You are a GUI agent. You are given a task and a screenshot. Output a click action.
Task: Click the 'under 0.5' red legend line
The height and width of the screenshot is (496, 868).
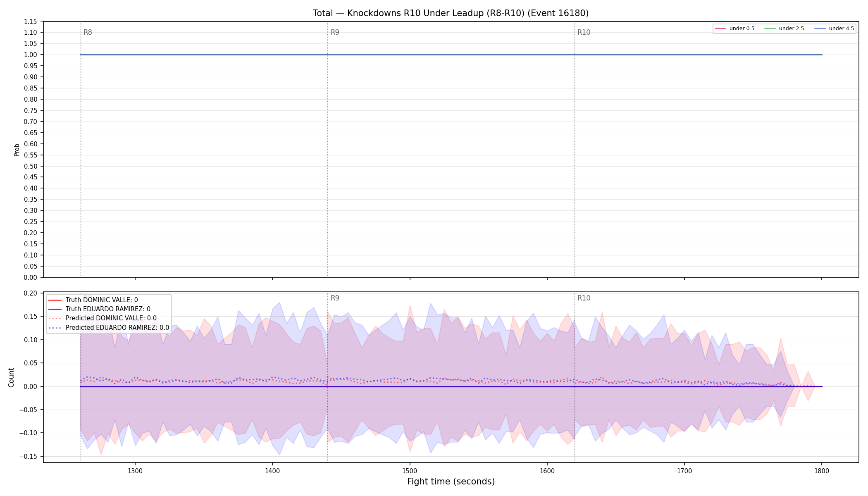720,29
